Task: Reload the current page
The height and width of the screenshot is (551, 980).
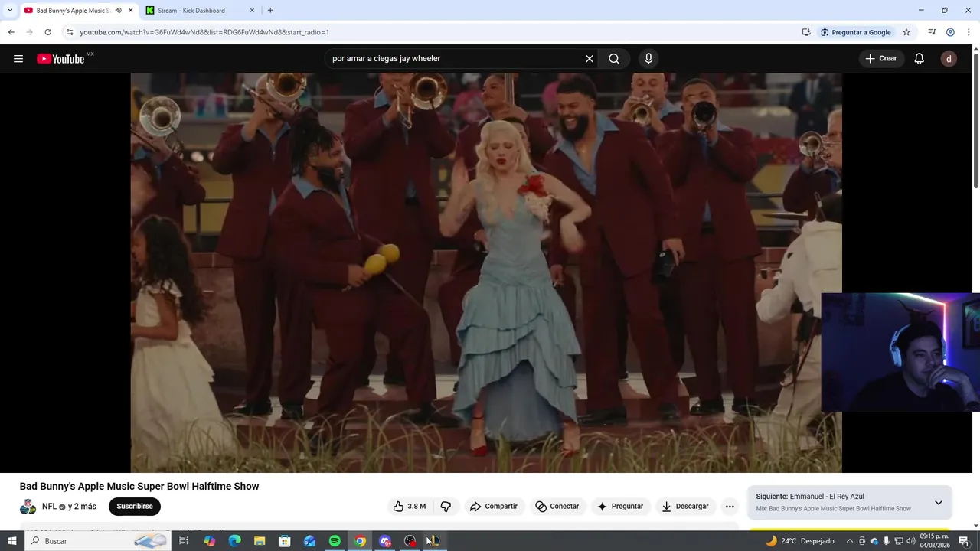Action: [47, 32]
